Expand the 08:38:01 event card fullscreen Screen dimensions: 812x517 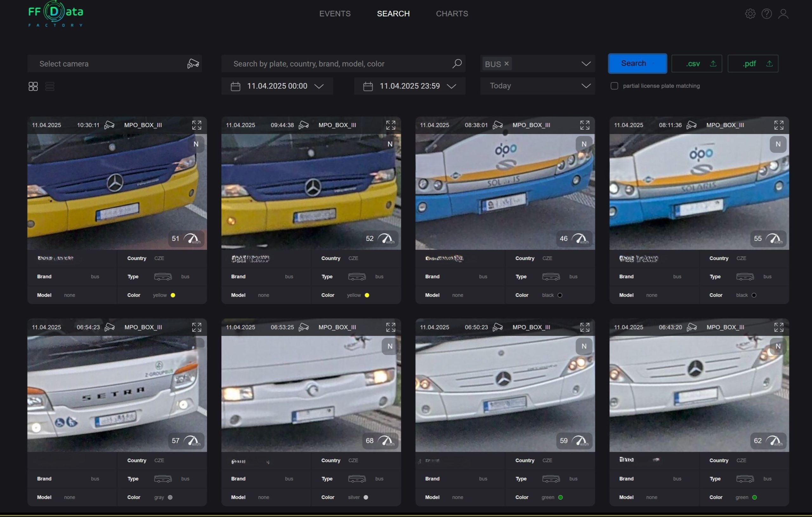click(x=584, y=125)
